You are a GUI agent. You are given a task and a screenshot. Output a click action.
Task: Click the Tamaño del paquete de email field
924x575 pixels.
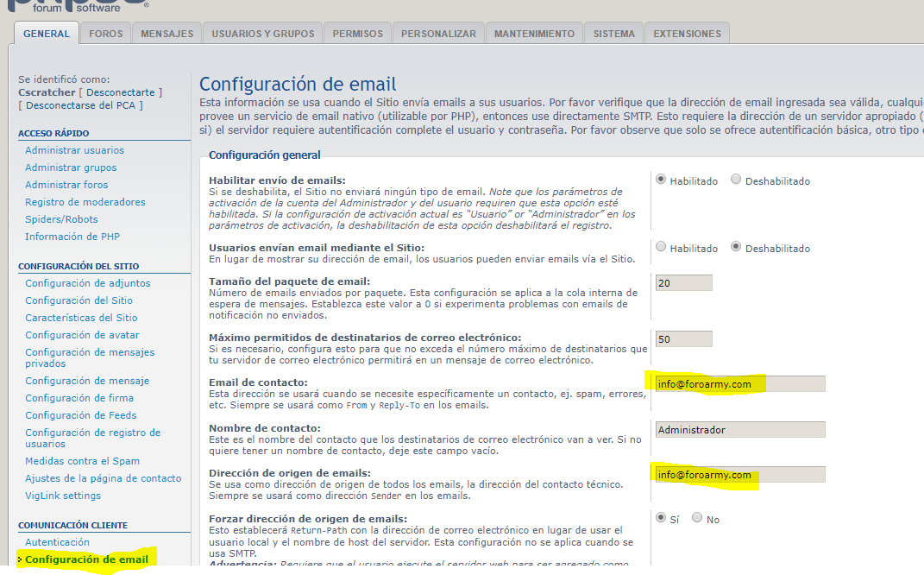point(683,282)
